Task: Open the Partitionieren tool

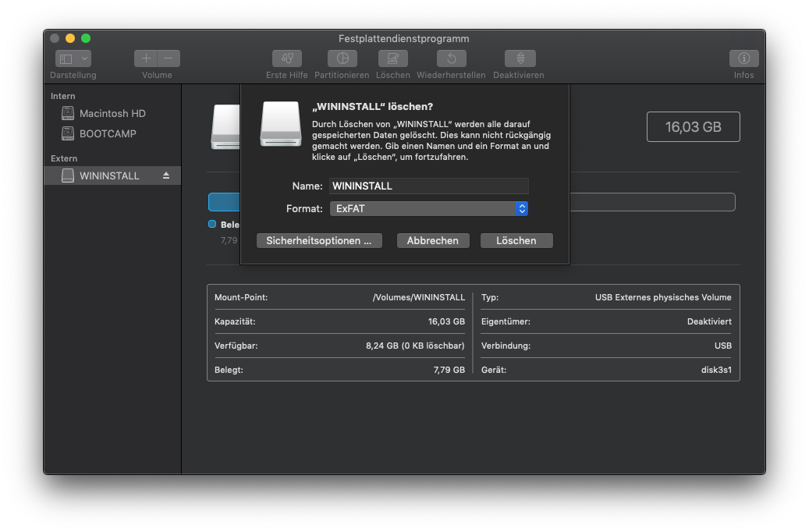Action: (342, 59)
